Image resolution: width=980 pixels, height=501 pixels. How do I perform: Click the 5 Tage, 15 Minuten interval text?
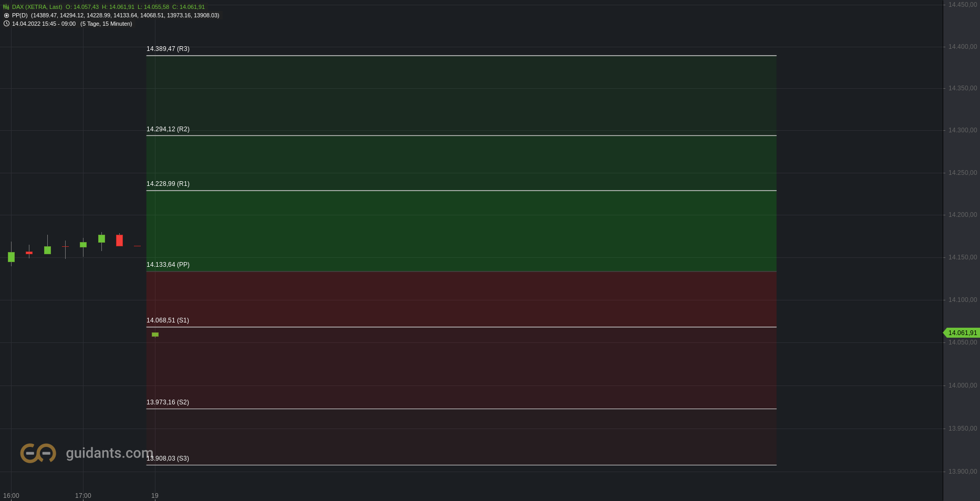pos(106,24)
